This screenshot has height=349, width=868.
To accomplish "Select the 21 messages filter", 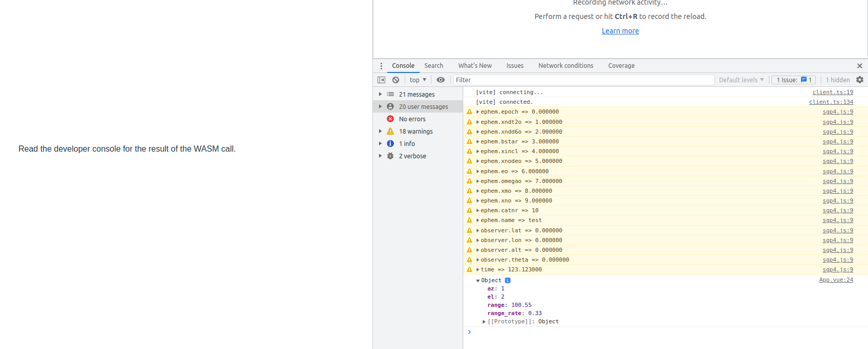I will 418,94.
